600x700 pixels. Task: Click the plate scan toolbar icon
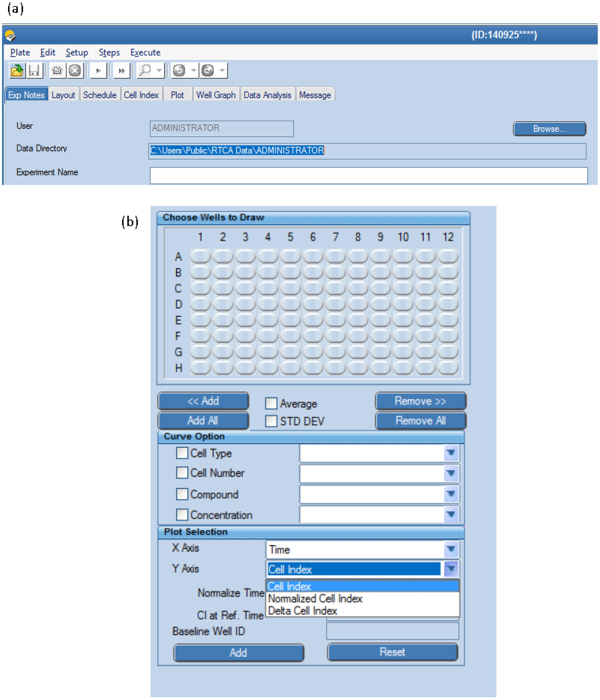[x=57, y=71]
